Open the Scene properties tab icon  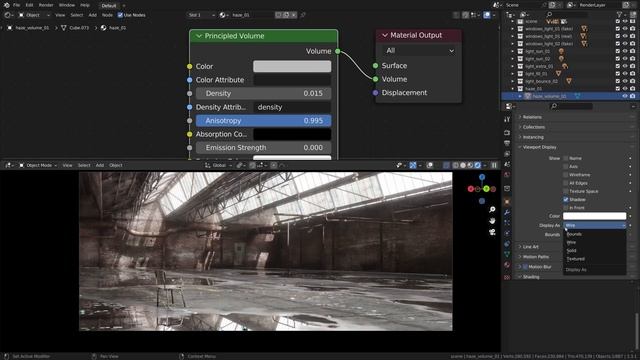(507, 164)
